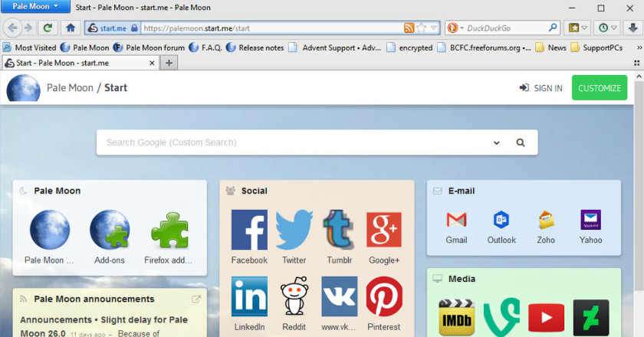Open the SupportPCs bookmarks folder

(x=596, y=47)
